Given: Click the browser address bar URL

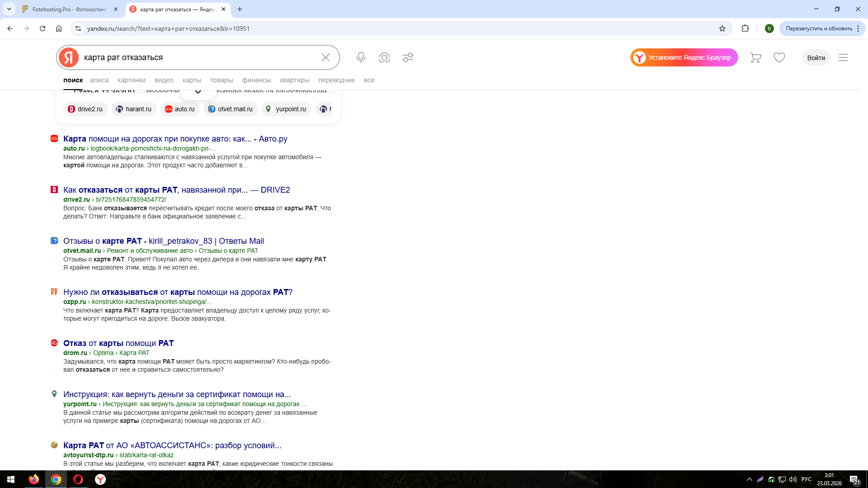Looking at the screenshot, I should pyautogui.click(x=168, y=28).
